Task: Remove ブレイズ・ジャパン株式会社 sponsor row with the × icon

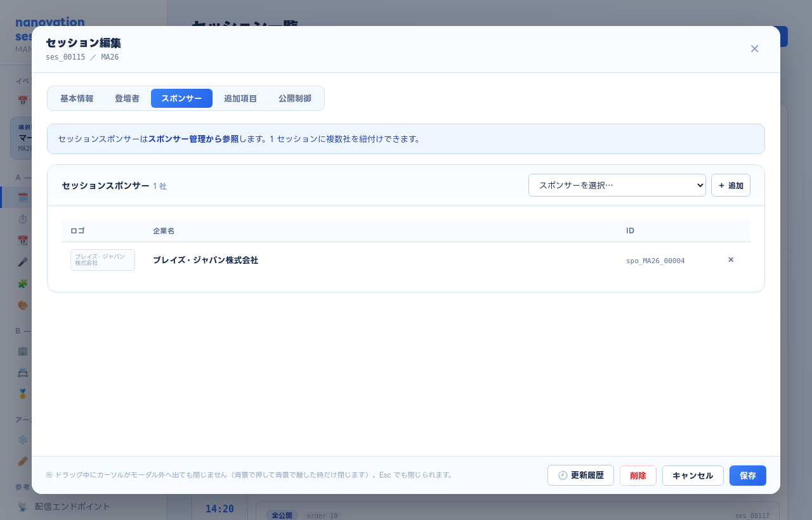Action: click(x=731, y=260)
